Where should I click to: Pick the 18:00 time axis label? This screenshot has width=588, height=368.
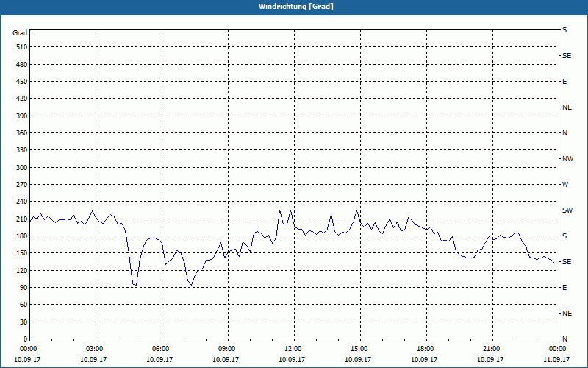(426, 349)
